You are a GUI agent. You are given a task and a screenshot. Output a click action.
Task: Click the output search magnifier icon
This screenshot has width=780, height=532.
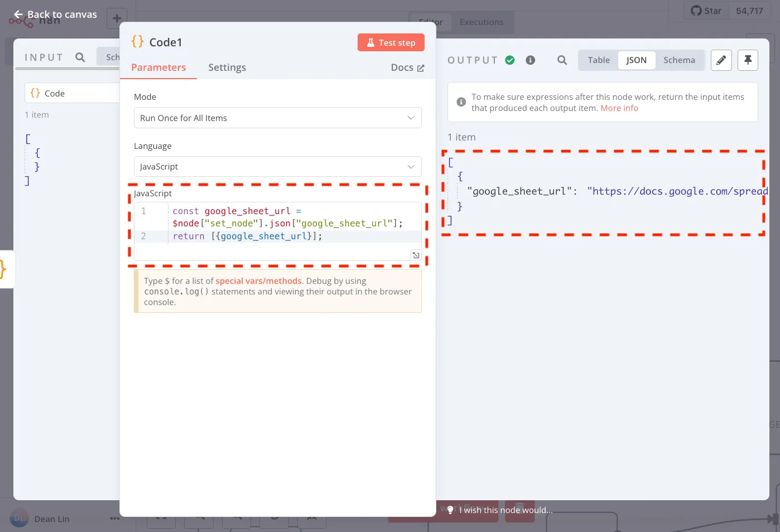click(x=562, y=60)
